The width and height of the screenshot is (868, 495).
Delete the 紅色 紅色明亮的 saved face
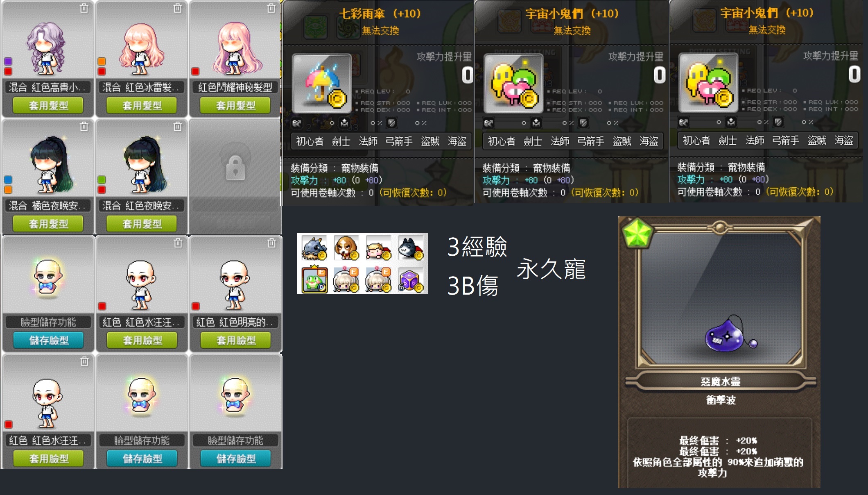pyautogui.click(x=271, y=243)
